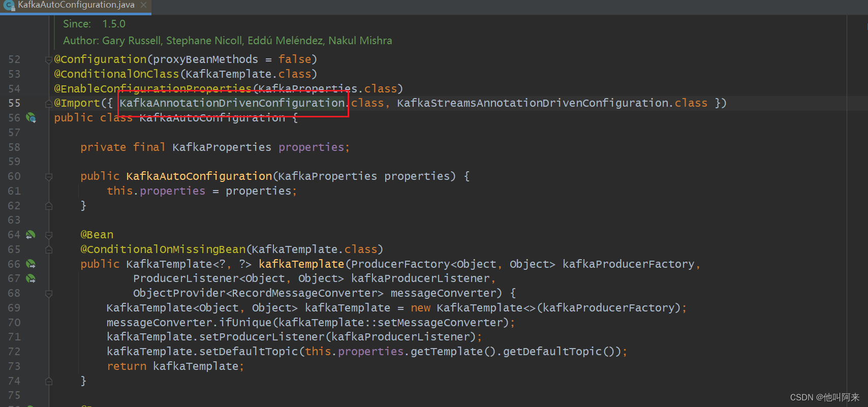Click this.properties on line 61
868x407 pixels.
[x=156, y=191]
